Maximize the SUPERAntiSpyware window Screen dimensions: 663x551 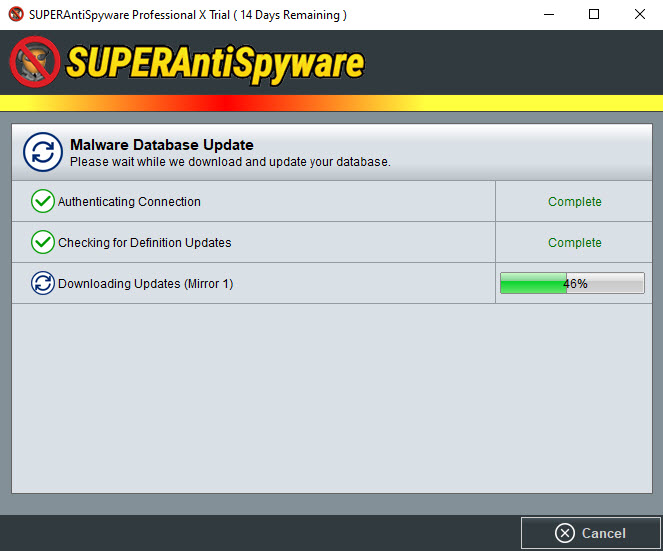click(x=594, y=14)
